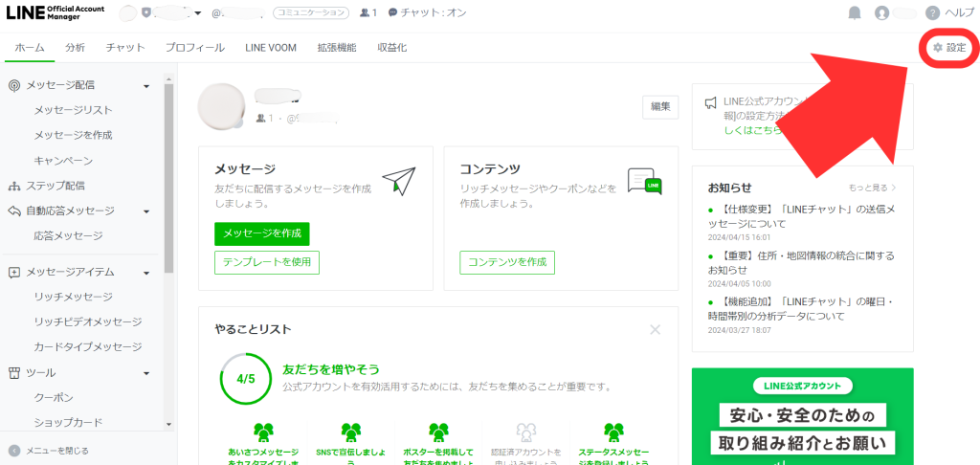Viewport: 980px width, 465px height.
Task: Expand news list via もっと見る
Action: (873, 188)
